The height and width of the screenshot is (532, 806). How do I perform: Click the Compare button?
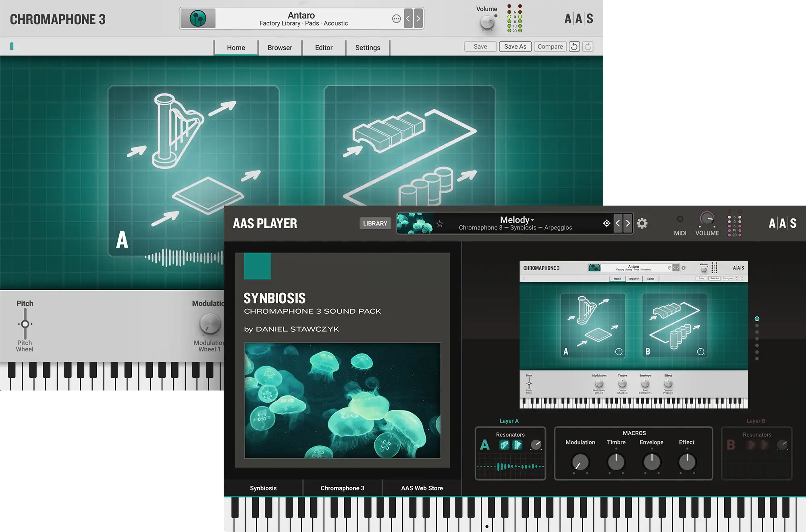(550, 47)
